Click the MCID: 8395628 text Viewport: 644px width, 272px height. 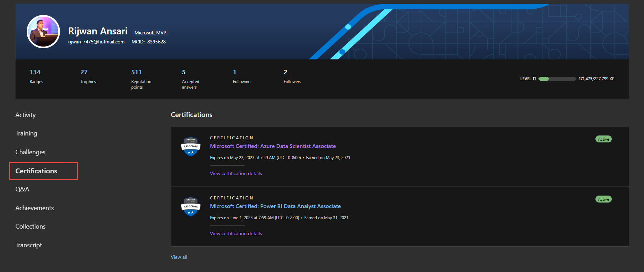[148, 42]
